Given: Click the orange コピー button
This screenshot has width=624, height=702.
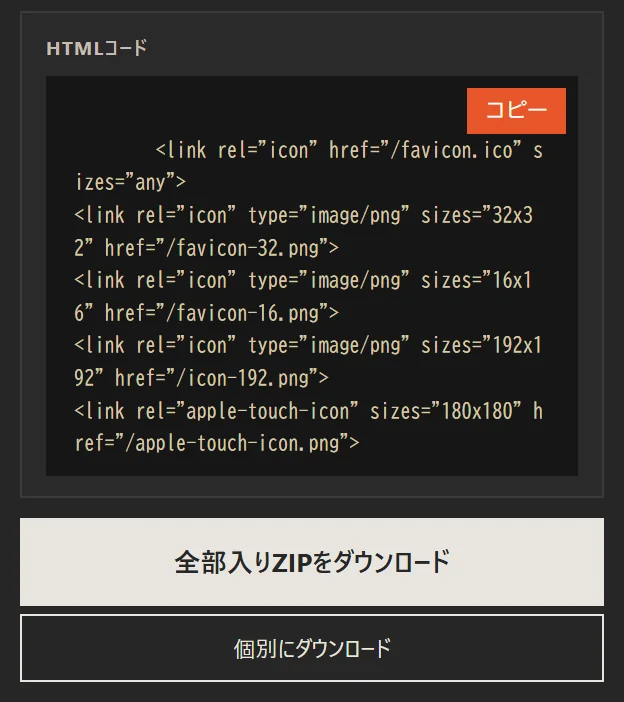Looking at the screenshot, I should point(516,111).
